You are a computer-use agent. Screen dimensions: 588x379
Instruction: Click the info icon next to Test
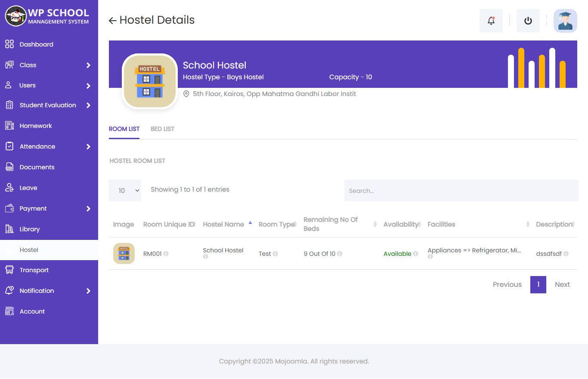[x=275, y=254]
